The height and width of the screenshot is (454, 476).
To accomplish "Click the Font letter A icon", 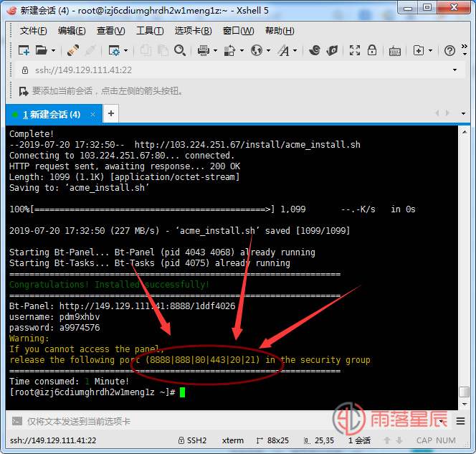I will coord(284,50).
